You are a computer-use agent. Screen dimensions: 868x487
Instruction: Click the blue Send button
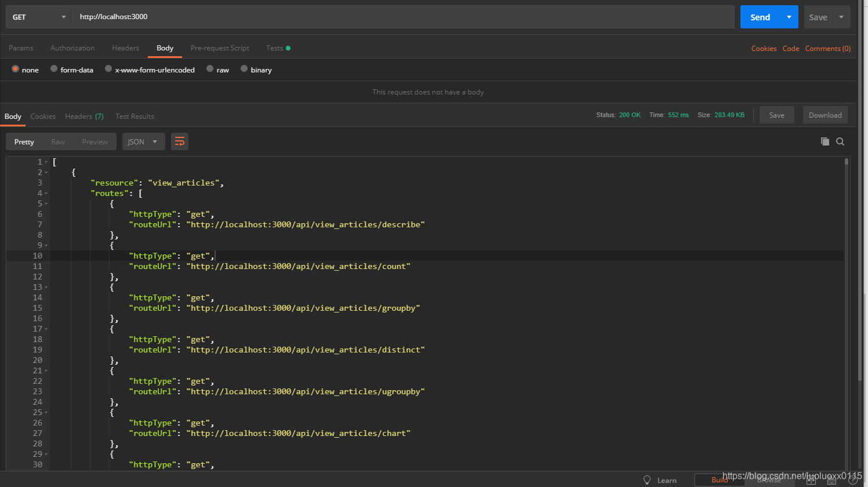click(x=760, y=17)
